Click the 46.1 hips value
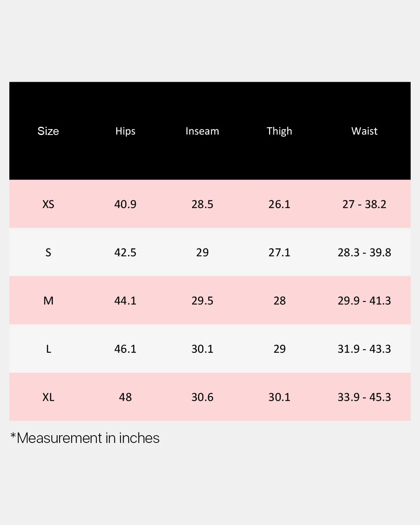 click(125, 349)
